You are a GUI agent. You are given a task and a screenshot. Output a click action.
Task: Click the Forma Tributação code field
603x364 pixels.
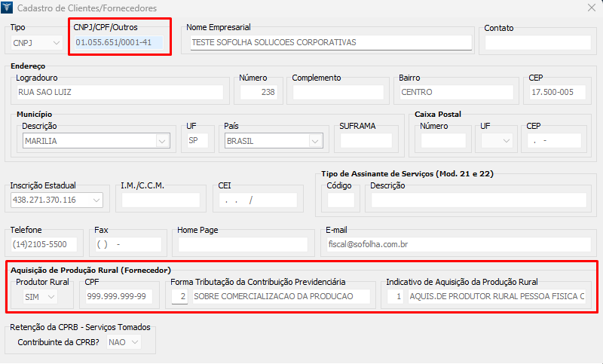[x=179, y=297]
